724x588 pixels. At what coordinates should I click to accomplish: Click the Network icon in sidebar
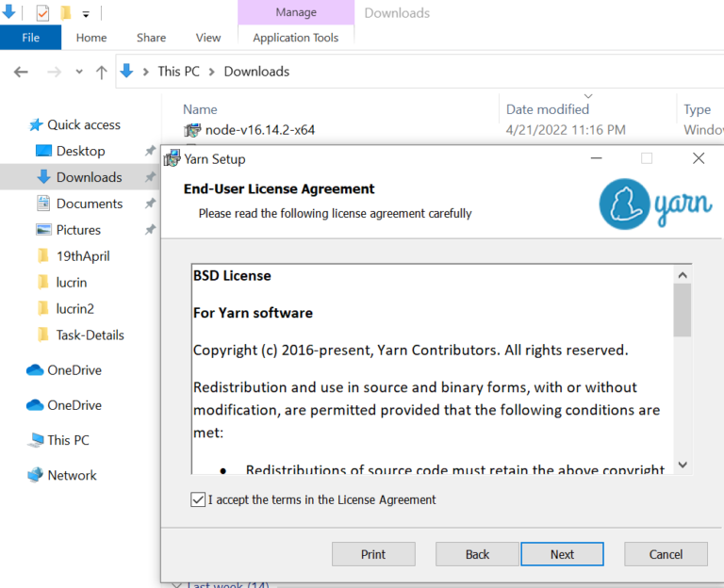click(x=35, y=475)
